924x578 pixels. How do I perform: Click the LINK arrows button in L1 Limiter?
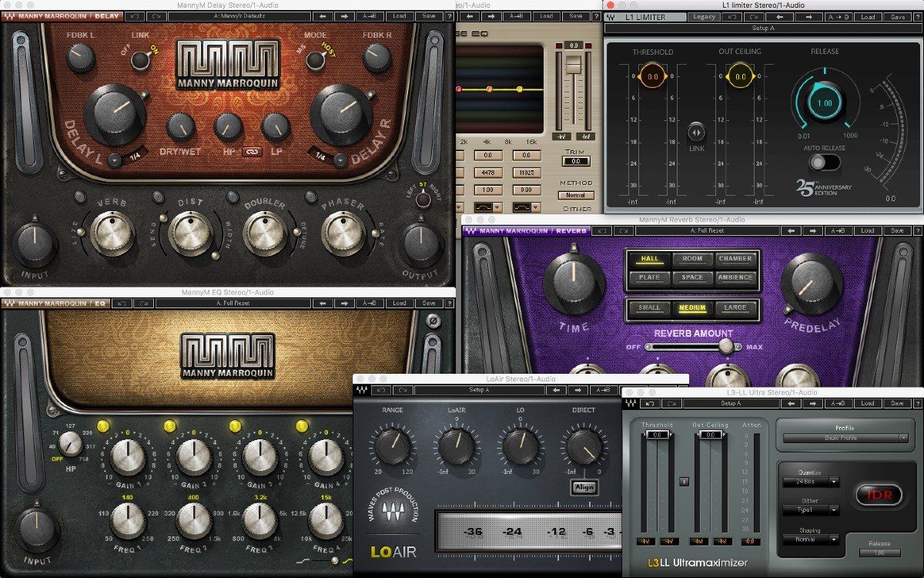pyautogui.click(x=697, y=131)
